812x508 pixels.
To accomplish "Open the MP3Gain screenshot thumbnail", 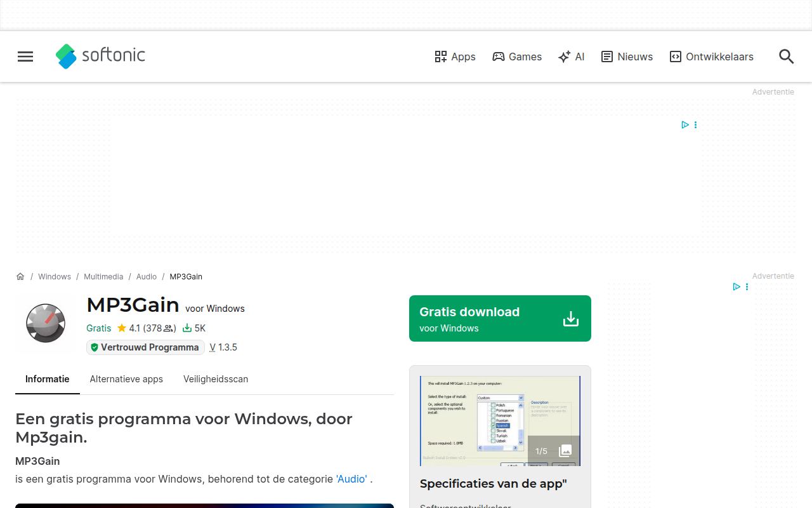I will [500, 421].
